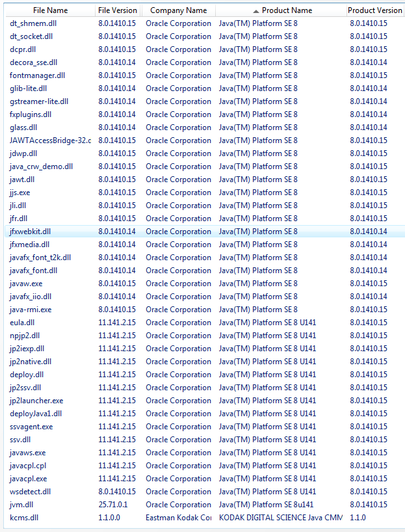Select the highlighted jfxwebkit.dll row

30,232
